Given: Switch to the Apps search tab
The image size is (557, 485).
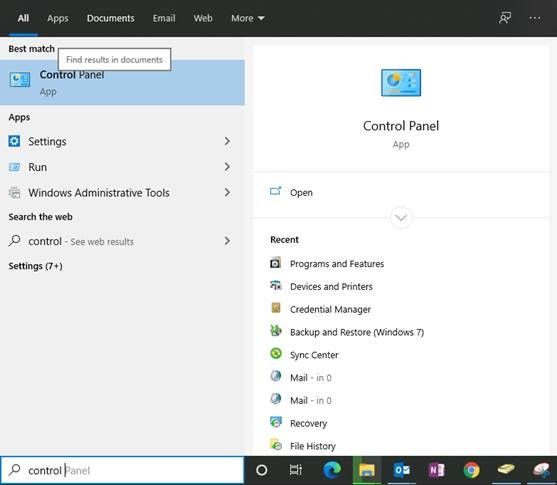Looking at the screenshot, I should (x=58, y=18).
